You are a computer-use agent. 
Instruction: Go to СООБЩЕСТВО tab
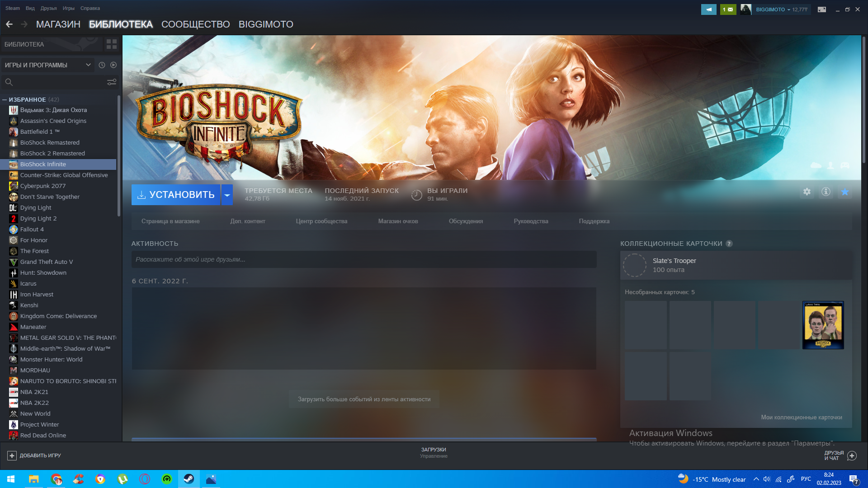click(195, 24)
